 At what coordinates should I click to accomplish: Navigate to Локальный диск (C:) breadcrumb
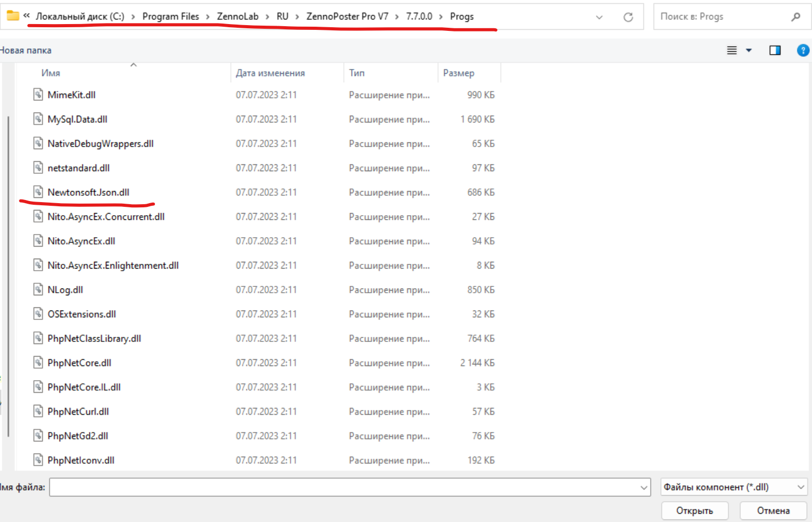[x=80, y=16]
